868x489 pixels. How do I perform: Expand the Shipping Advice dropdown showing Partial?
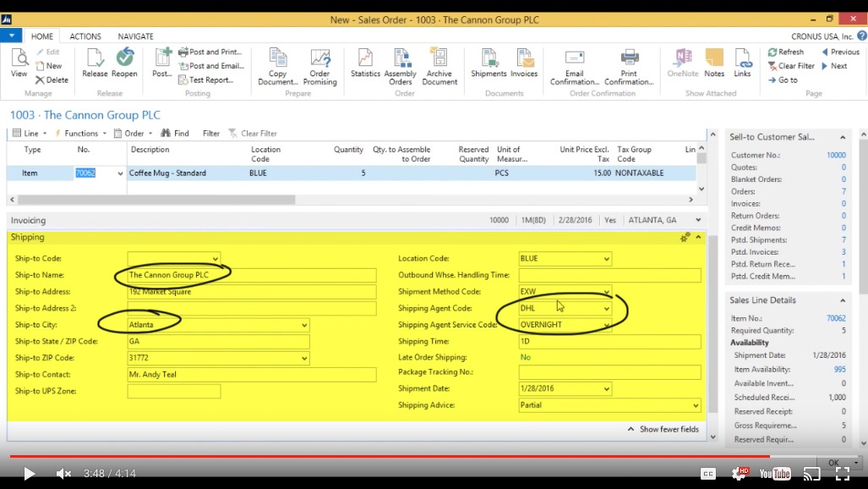[696, 405]
